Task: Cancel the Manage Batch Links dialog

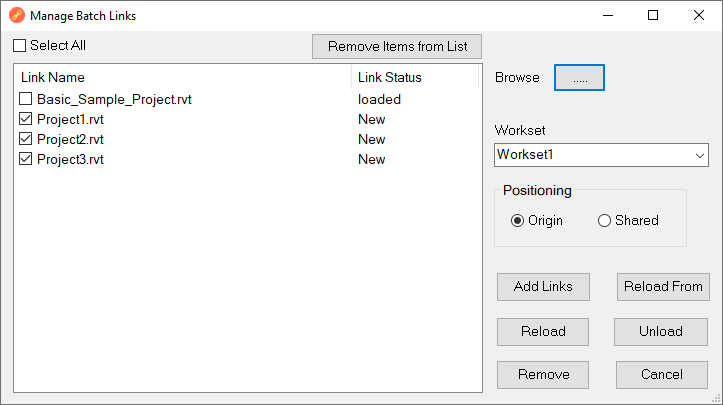Action: [x=661, y=375]
